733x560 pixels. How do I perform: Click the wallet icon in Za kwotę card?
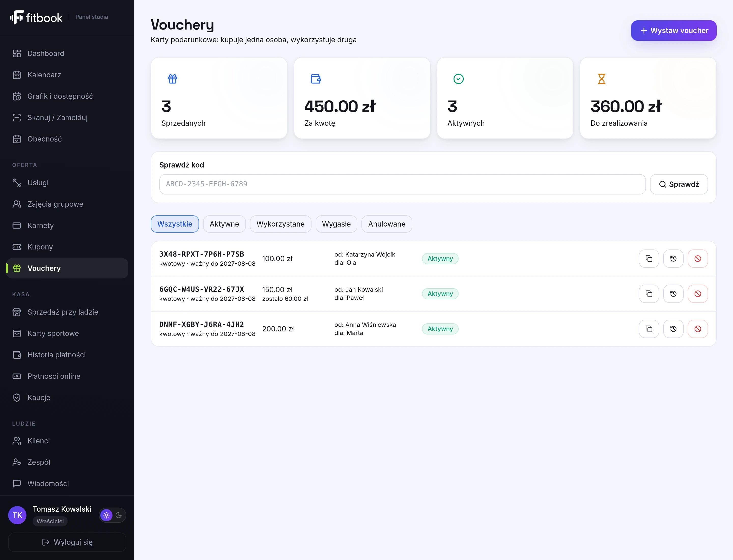(x=315, y=79)
